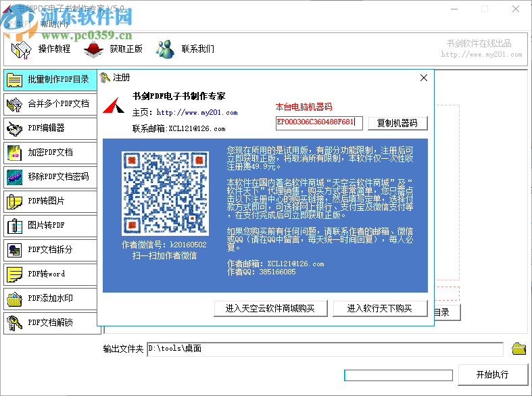Close the main application window
The width and height of the screenshot is (532, 396).
(x=516, y=9)
